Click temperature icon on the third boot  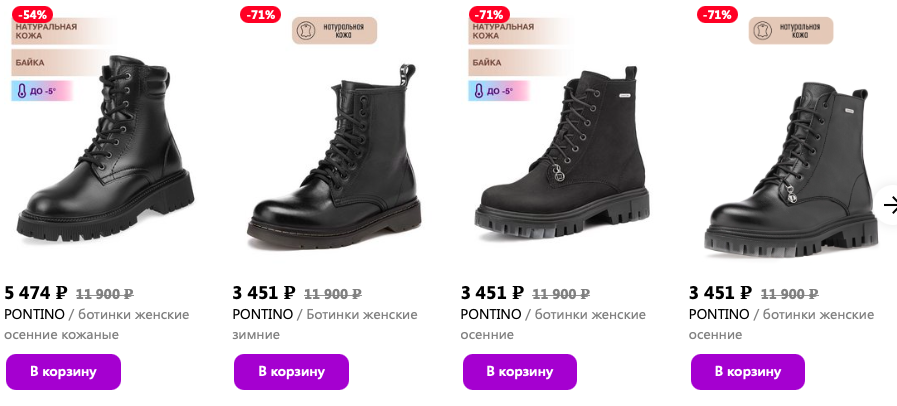tap(478, 91)
